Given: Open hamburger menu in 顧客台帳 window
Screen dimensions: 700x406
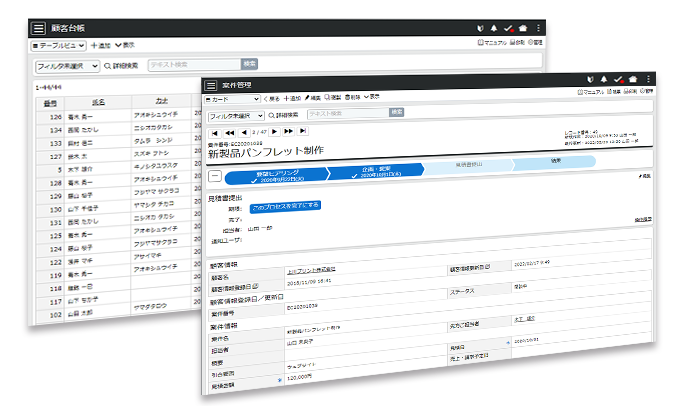Looking at the screenshot, I should tap(39, 29).
